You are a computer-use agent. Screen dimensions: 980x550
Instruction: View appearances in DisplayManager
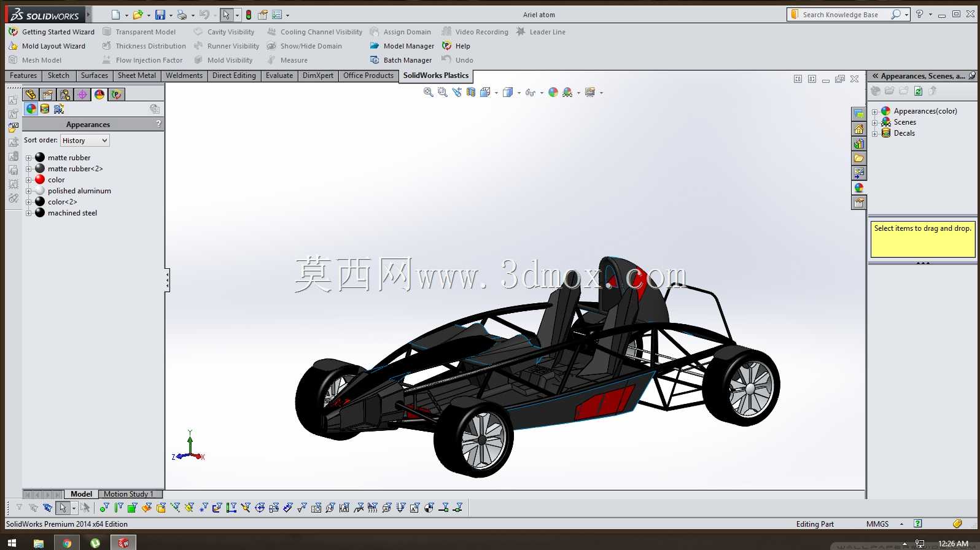coord(31,109)
